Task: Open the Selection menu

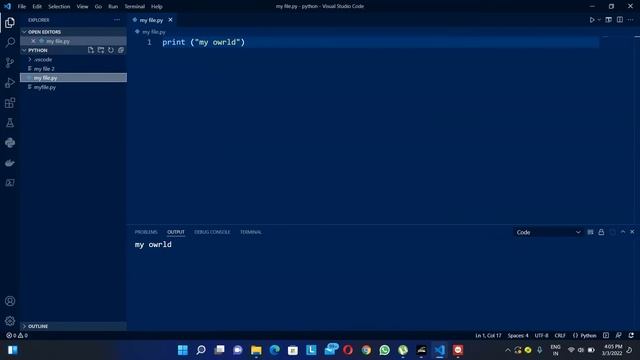Action: click(59, 6)
